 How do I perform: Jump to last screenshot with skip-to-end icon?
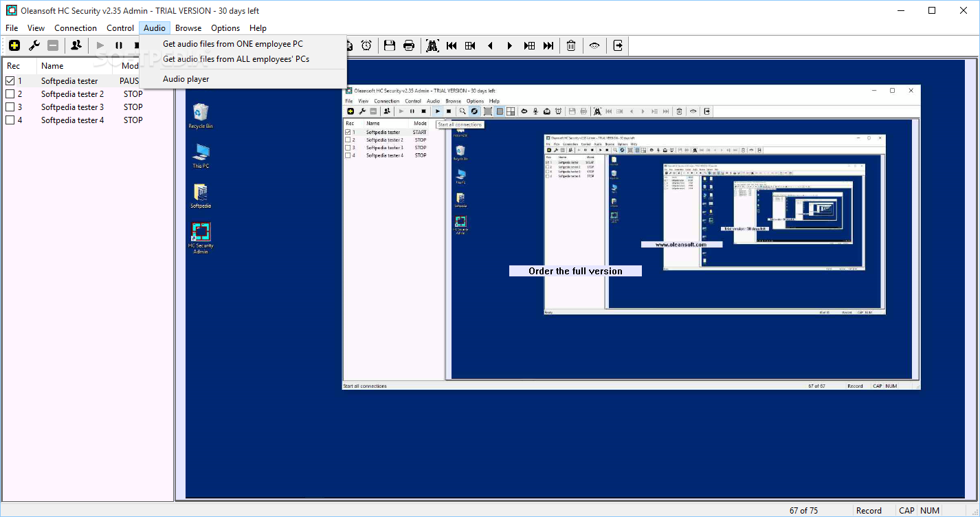pos(548,45)
